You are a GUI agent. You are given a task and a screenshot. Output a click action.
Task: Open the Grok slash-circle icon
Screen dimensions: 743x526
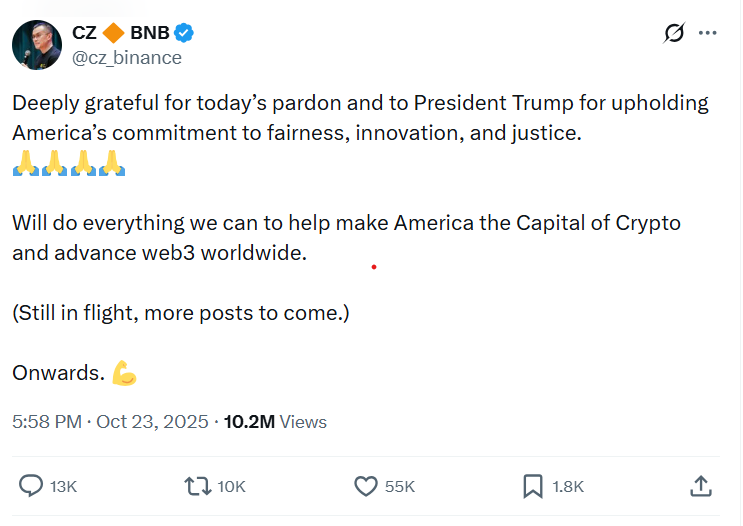[674, 33]
